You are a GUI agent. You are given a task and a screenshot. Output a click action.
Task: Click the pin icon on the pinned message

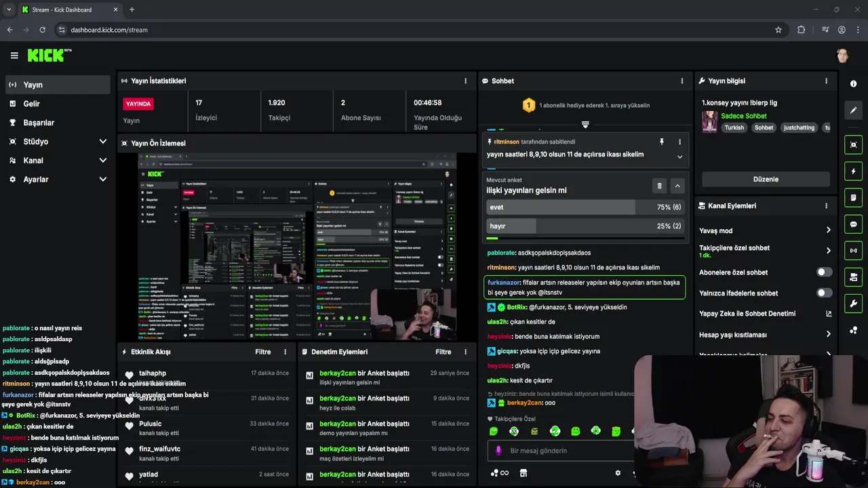[x=662, y=142]
